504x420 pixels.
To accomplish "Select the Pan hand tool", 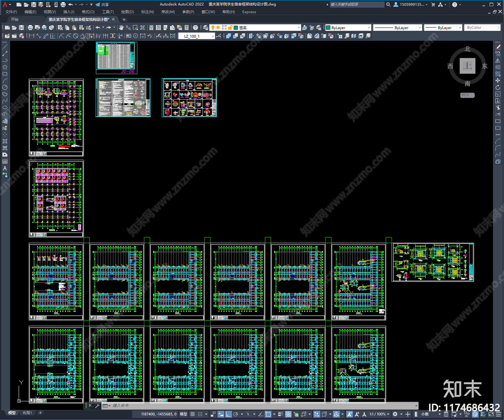I will pos(121,28).
